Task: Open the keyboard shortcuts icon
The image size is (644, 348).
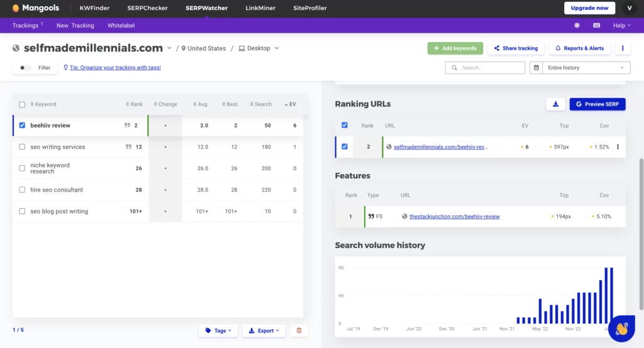Action: coord(596,26)
